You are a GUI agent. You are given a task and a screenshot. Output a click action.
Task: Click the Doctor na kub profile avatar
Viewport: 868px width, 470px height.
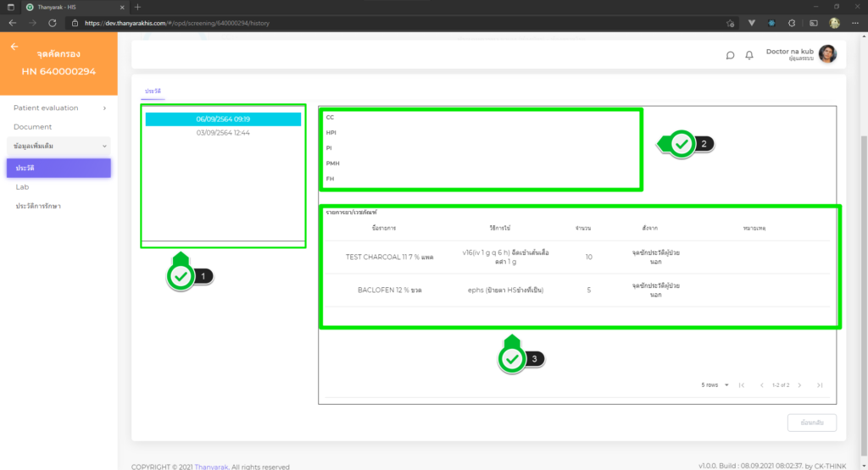pos(827,54)
